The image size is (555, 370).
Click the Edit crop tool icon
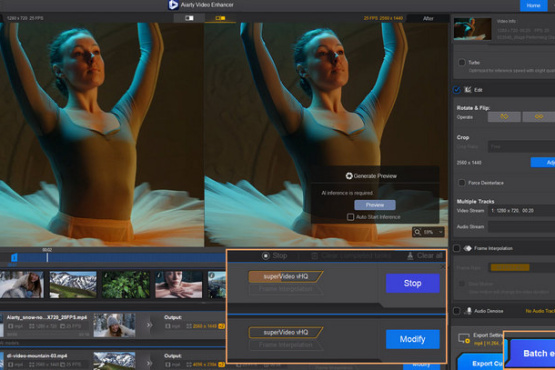click(468, 90)
